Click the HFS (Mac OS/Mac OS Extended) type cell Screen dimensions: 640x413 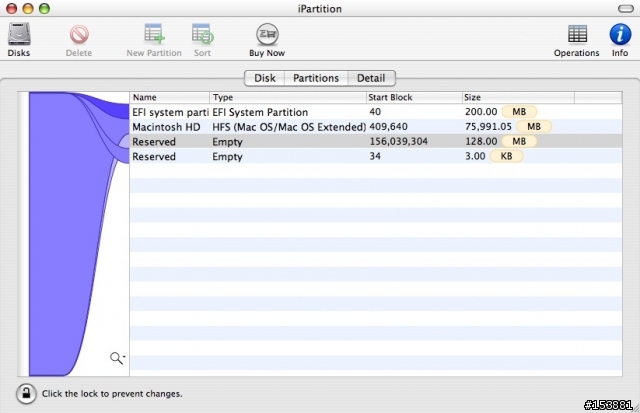[x=289, y=127]
